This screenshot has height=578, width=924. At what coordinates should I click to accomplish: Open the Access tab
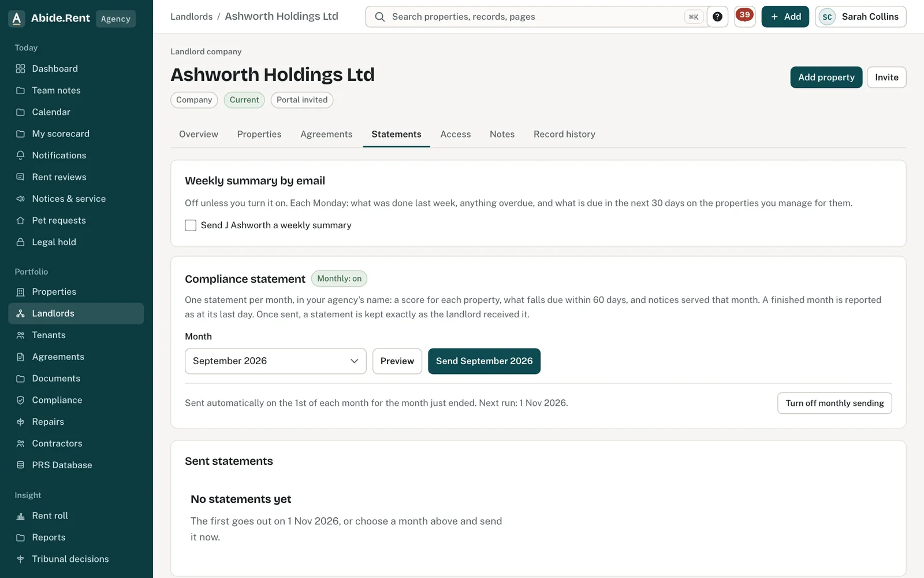(x=456, y=134)
